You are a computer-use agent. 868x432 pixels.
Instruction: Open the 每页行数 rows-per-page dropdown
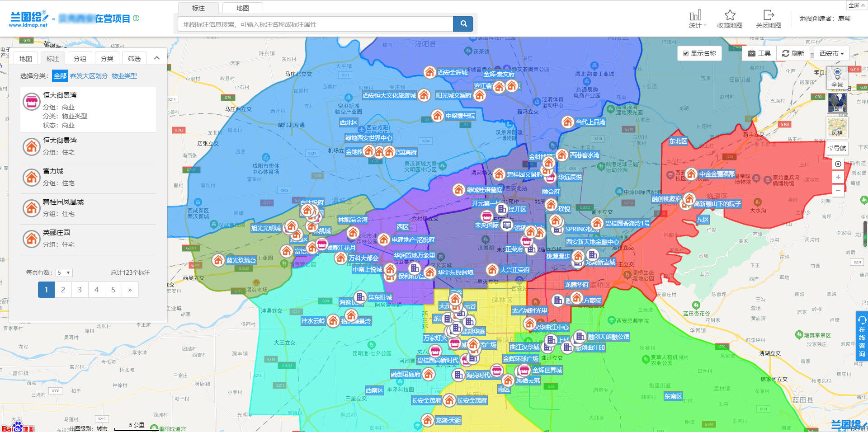(64, 272)
